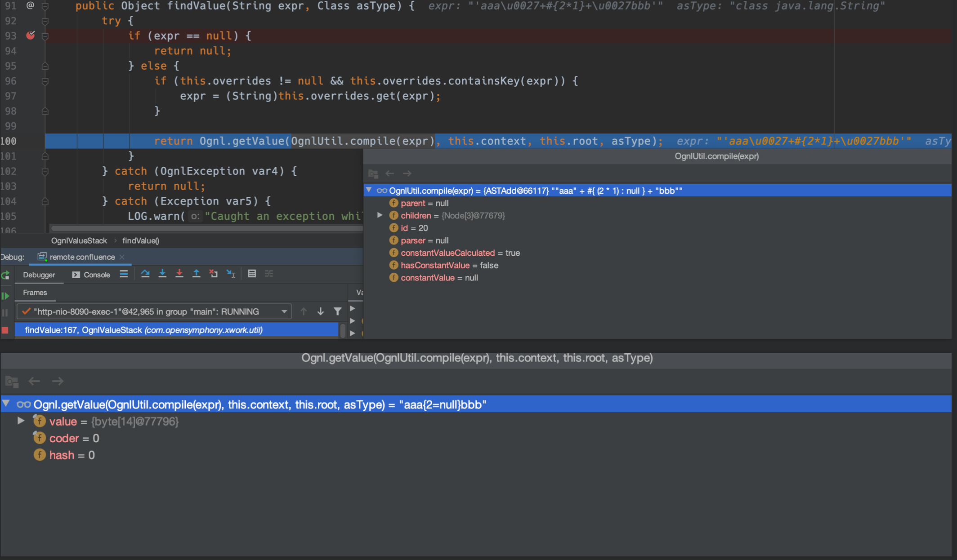Close the remote confluence debug tab

click(122, 257)
